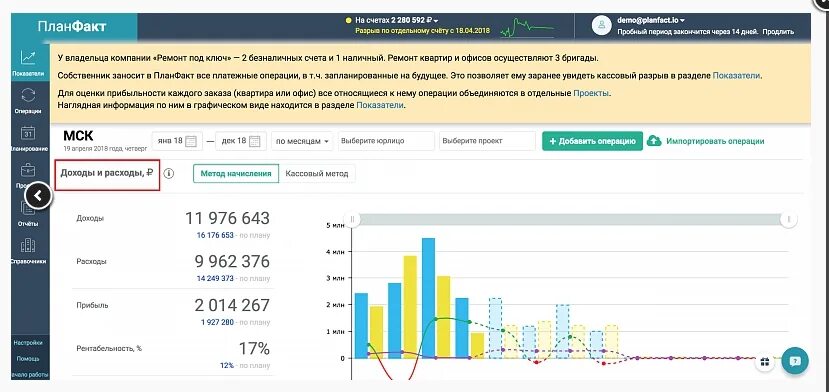This screenshot has width=829, height=392.
Task: Open the по месяцам grouping dropdown
Action: coord(302,141)
